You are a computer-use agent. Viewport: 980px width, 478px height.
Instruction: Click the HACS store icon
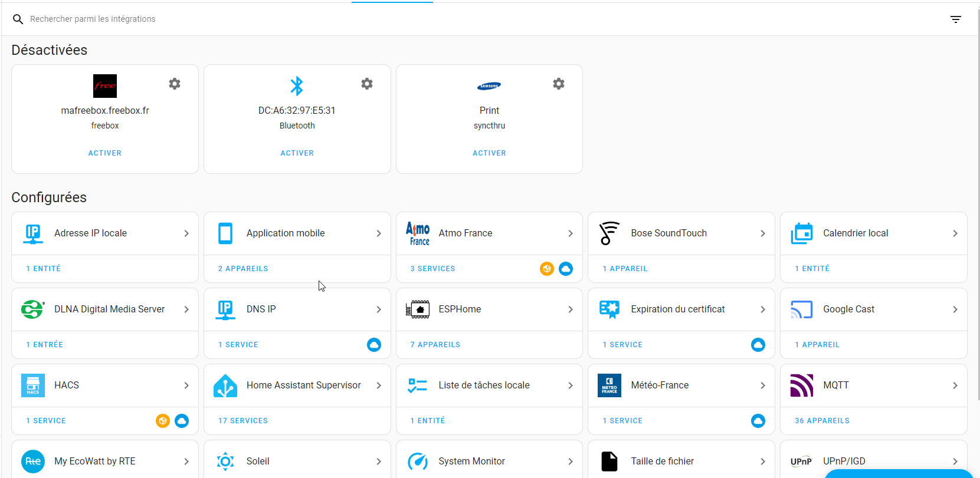[33, 385]
